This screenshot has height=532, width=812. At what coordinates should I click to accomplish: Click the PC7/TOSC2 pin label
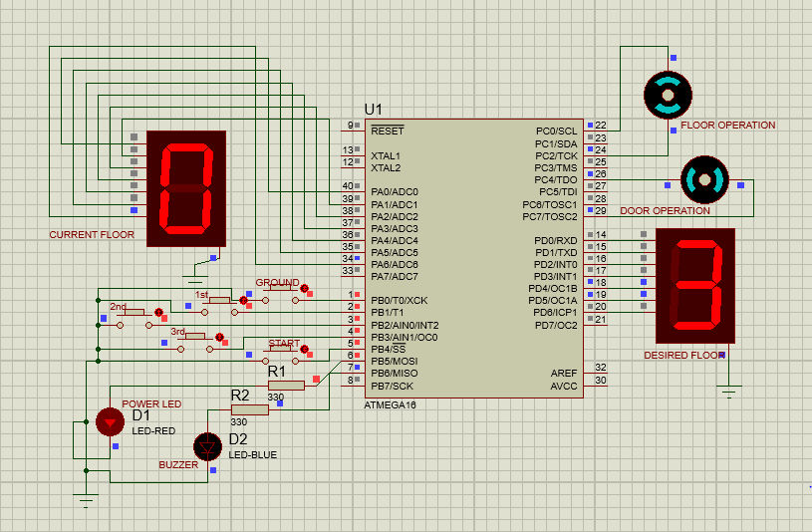tap(549, 216)
